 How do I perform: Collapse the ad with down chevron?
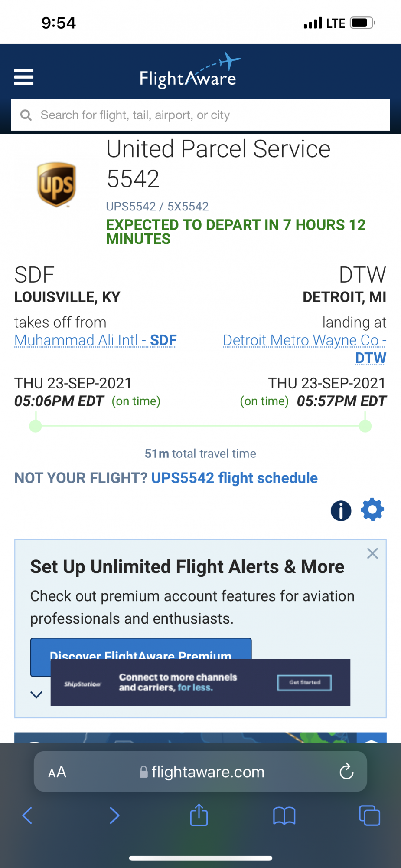(36, 694)
